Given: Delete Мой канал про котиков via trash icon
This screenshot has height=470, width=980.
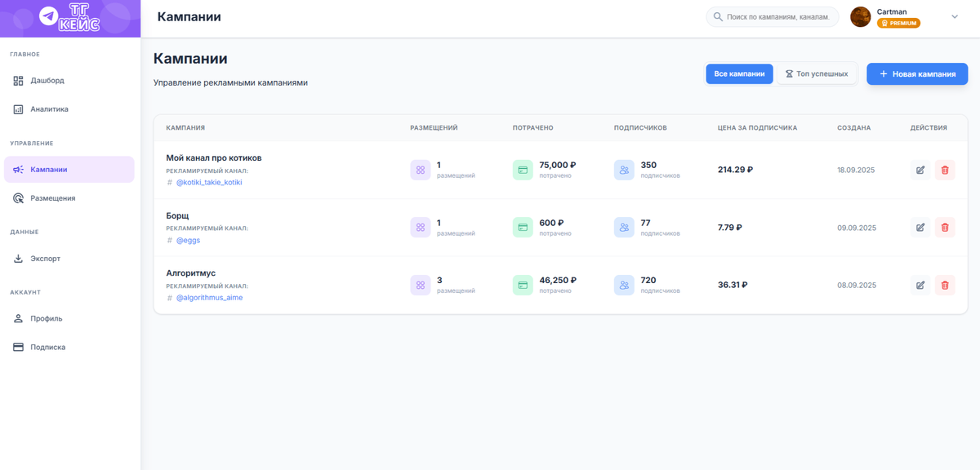Looking at the screenshot, I should coord(945,170).
